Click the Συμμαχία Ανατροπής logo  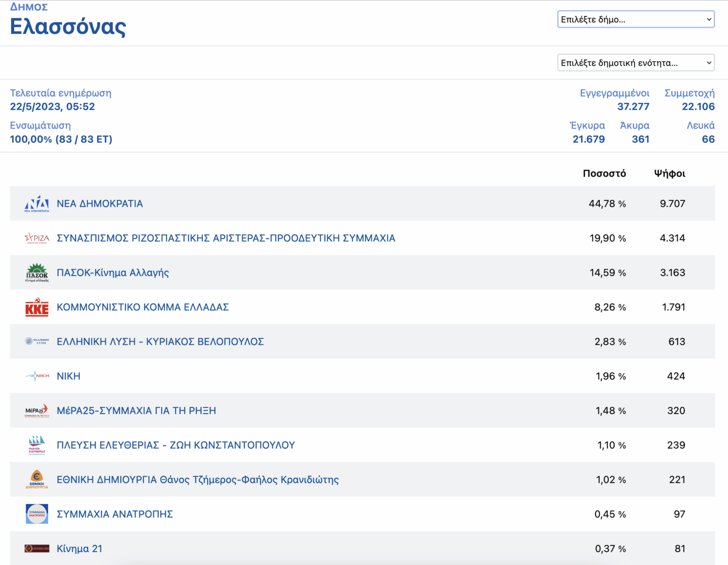tap(37, 514)
